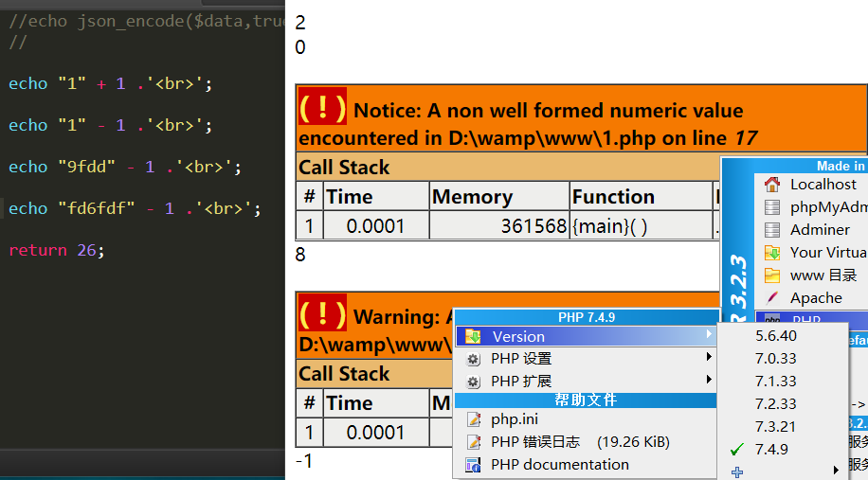Screen dimensions: 868x480
Task: Select the PHP menu entry
Action: pos(811,319)
